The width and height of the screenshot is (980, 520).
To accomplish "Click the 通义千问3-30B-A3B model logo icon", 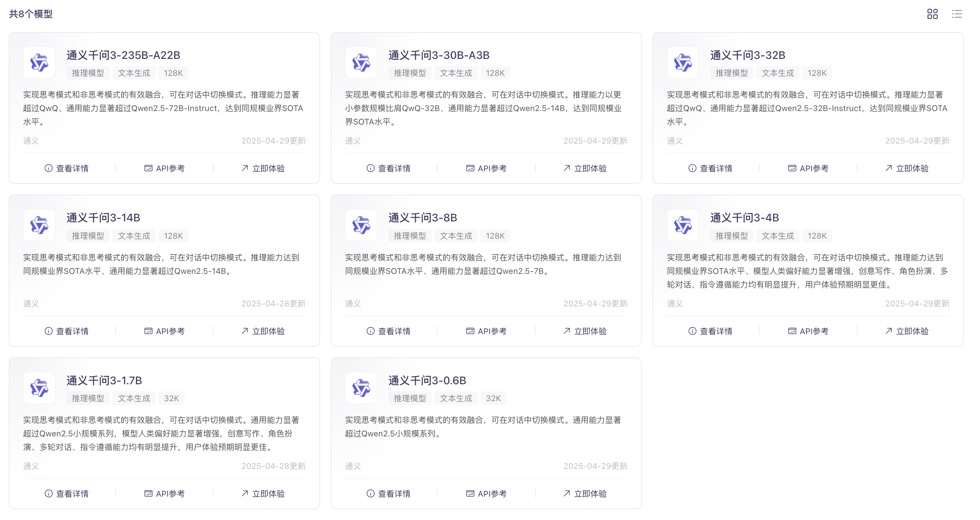I will (x=361, y=63).
